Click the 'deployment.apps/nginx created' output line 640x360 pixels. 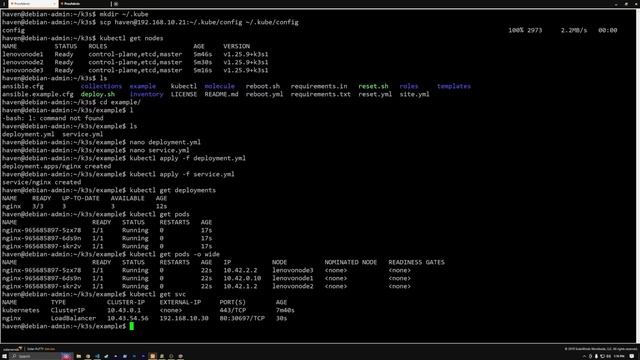(56, 166)
